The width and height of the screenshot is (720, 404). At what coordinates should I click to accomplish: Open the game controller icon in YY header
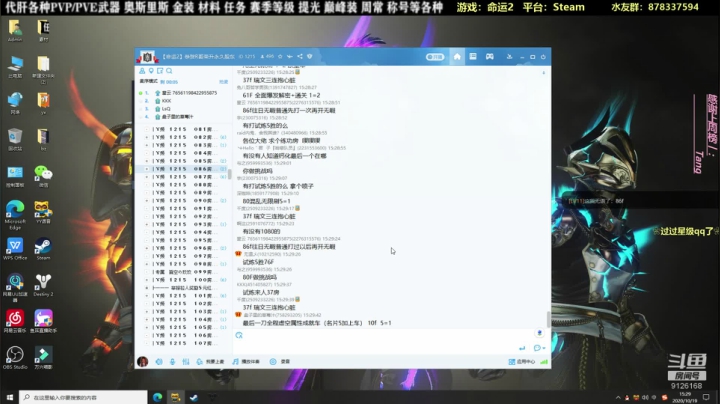pyautogui.click(x=490, y=56)
